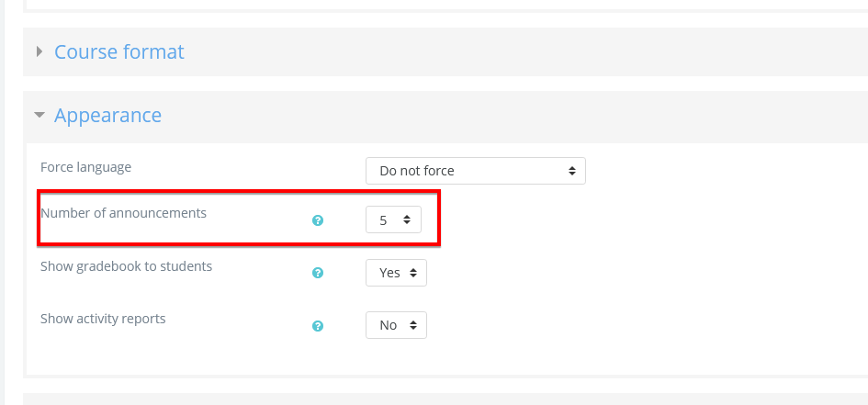Click the arrows on the activity reports No select
Screen dimensions: 868x405
pos(412,325)
